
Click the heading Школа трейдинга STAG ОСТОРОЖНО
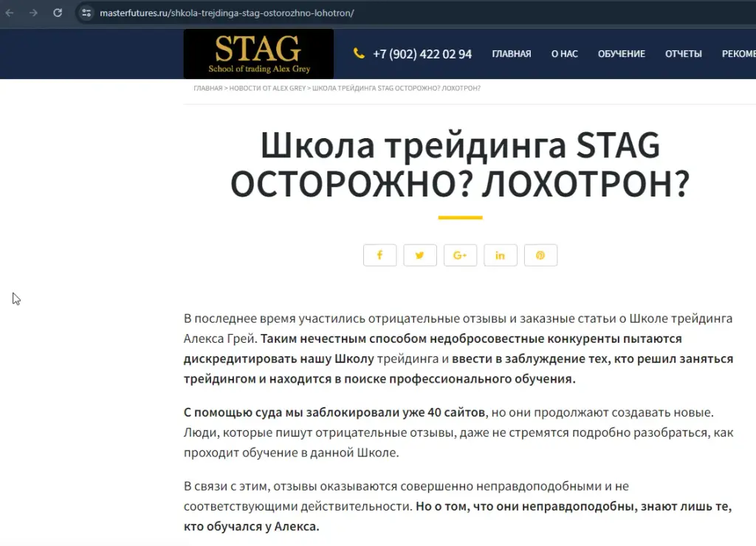tap(460, 165)
